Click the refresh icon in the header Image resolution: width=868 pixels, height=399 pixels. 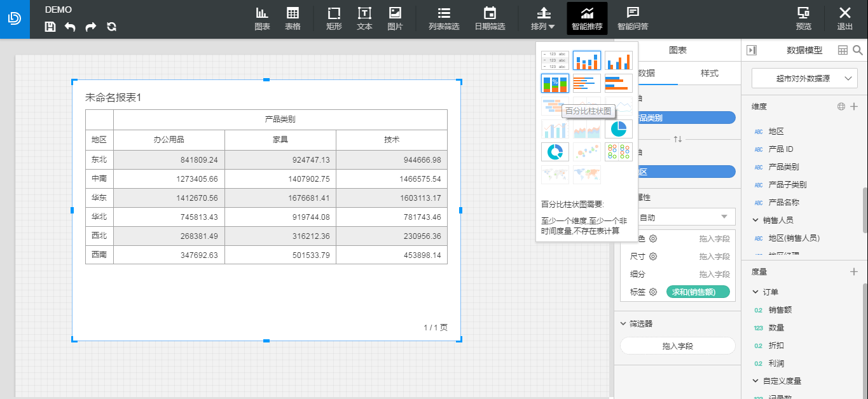(x=111, y=27)
